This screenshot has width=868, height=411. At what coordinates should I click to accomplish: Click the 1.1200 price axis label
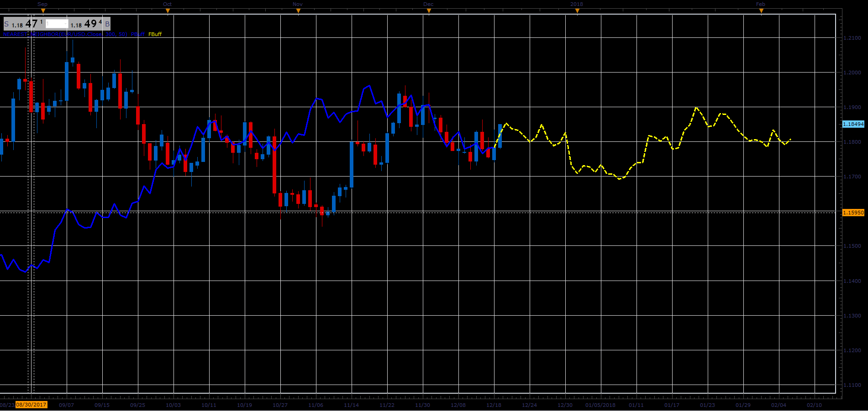[x=852, y=351]
